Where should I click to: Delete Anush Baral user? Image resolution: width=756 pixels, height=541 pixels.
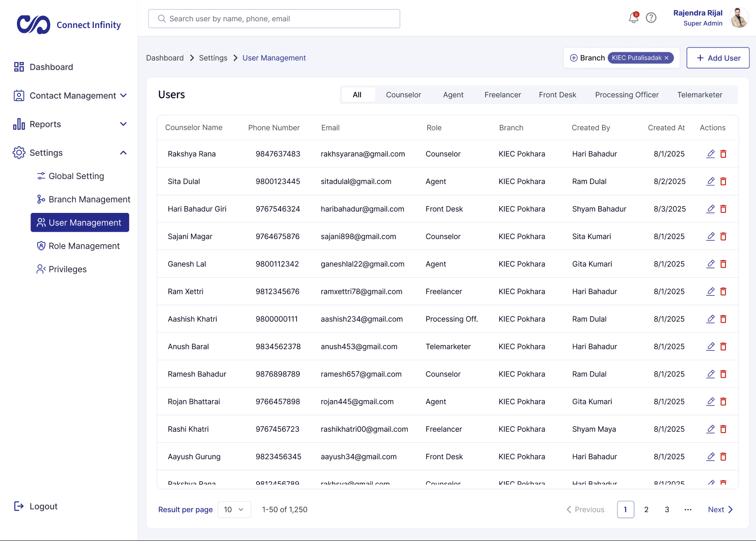(x=723, y=347)
